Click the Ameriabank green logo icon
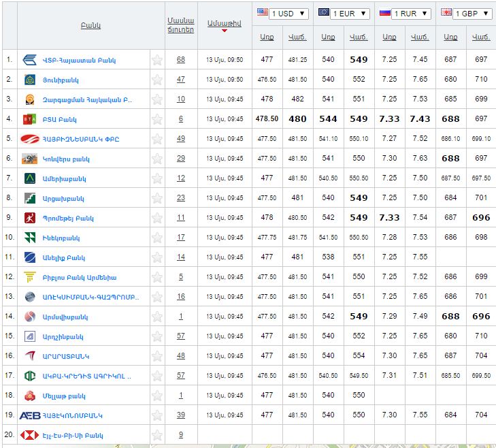Image resolution: width=496 pixels, height=448 pixels. 29,178
